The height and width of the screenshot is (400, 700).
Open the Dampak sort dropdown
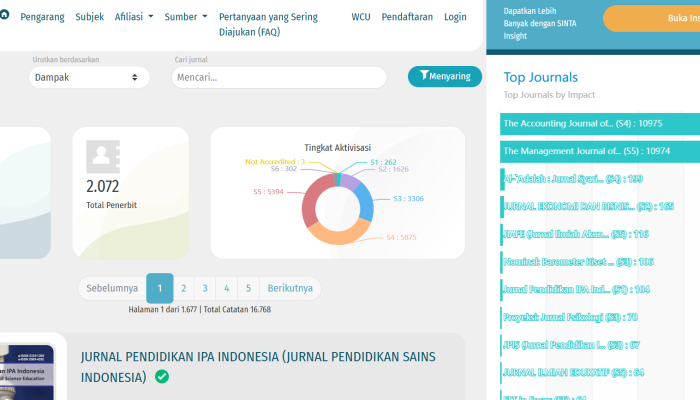[x=89, y=77]
